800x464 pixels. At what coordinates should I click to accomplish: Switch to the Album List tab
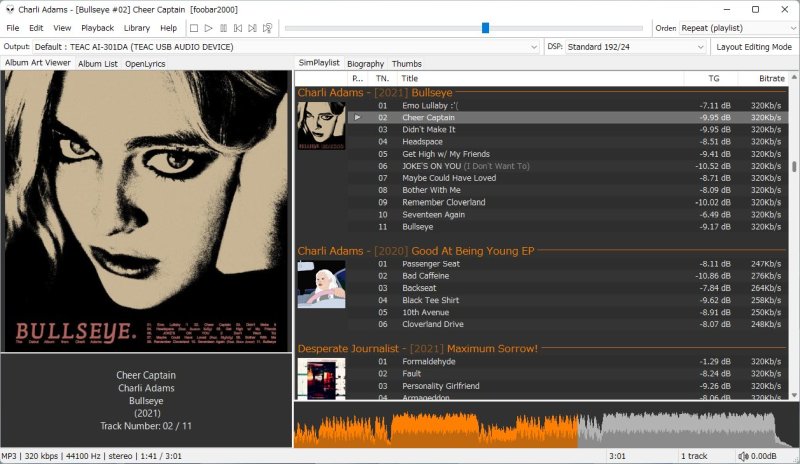[97, 64]
